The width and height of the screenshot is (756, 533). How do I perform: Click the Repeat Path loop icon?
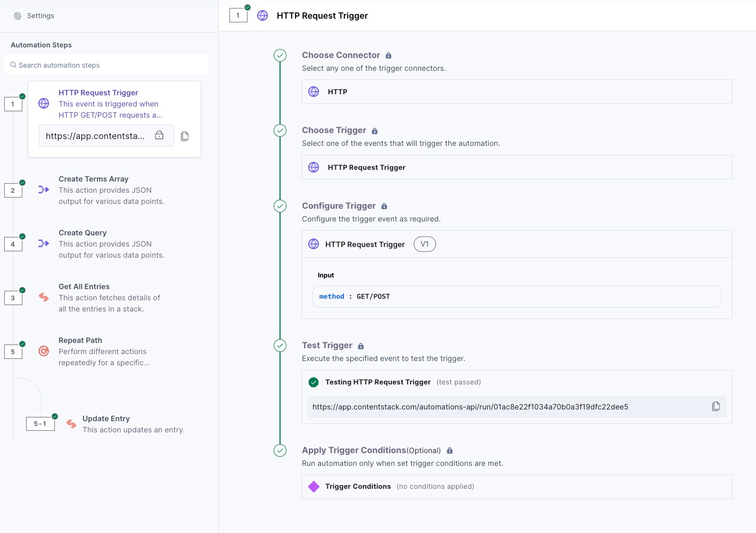tap(44, 351)
